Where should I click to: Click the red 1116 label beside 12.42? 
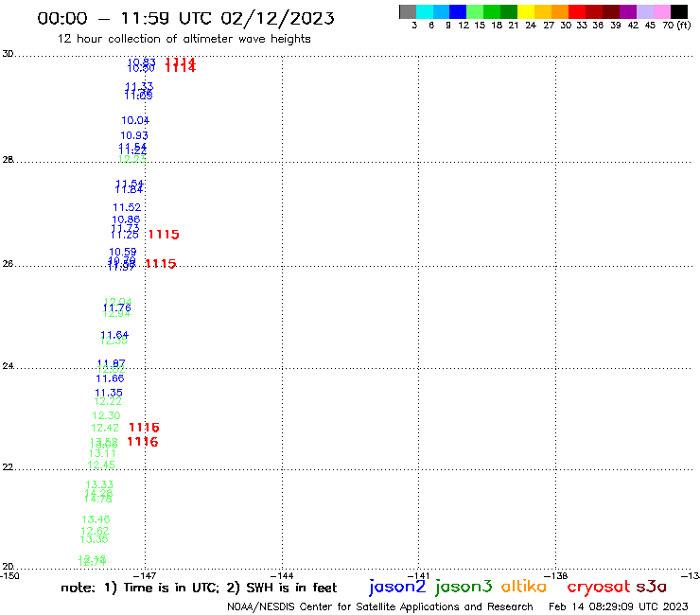click(x=144, y=428)
